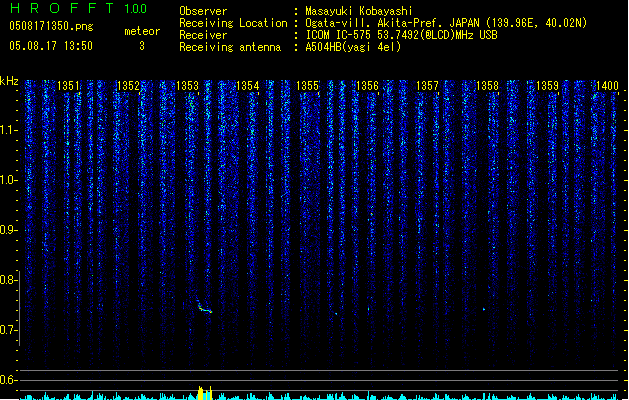
Task: Click the observer name Masayuki Kobayashi
Action: pyautogui.click(x=359, y=11)
